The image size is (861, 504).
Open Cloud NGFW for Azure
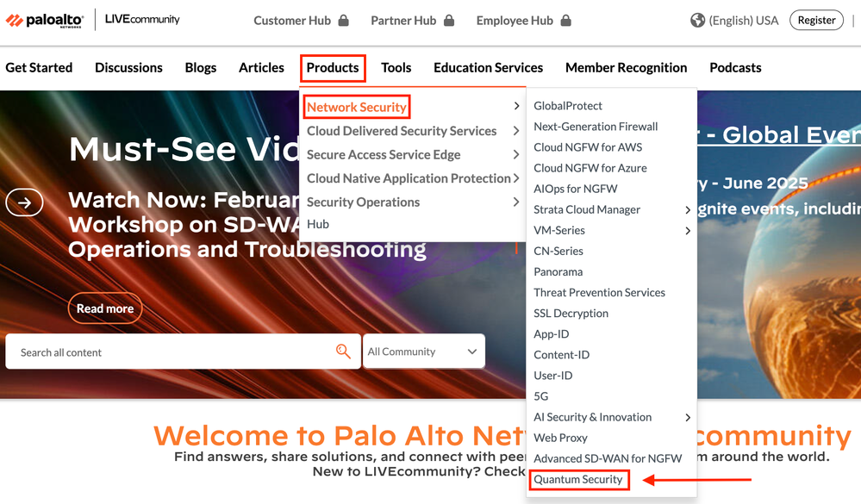click(x=590, y=168)
